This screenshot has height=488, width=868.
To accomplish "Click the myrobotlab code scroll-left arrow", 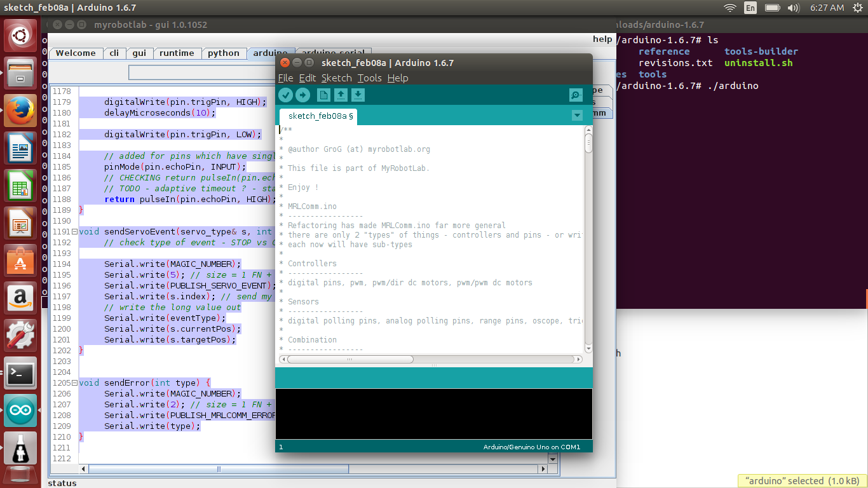I will (x=83, y=469).
